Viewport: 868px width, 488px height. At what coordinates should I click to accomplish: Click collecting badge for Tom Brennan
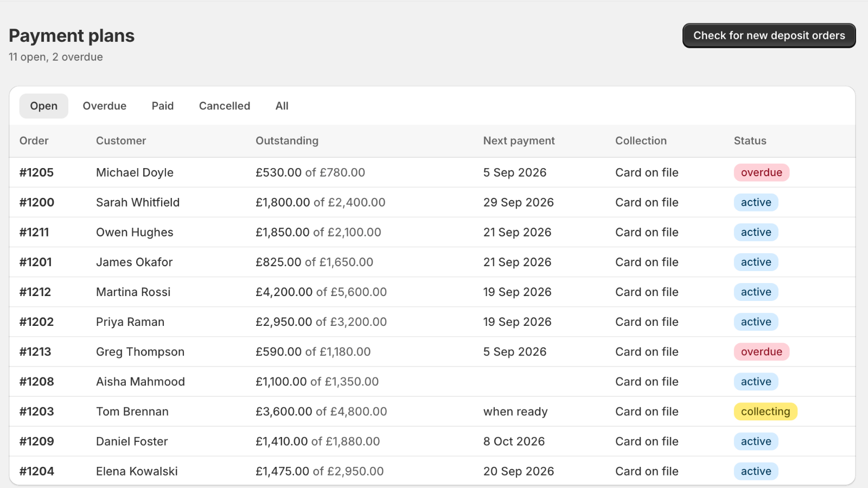point(765,411)
